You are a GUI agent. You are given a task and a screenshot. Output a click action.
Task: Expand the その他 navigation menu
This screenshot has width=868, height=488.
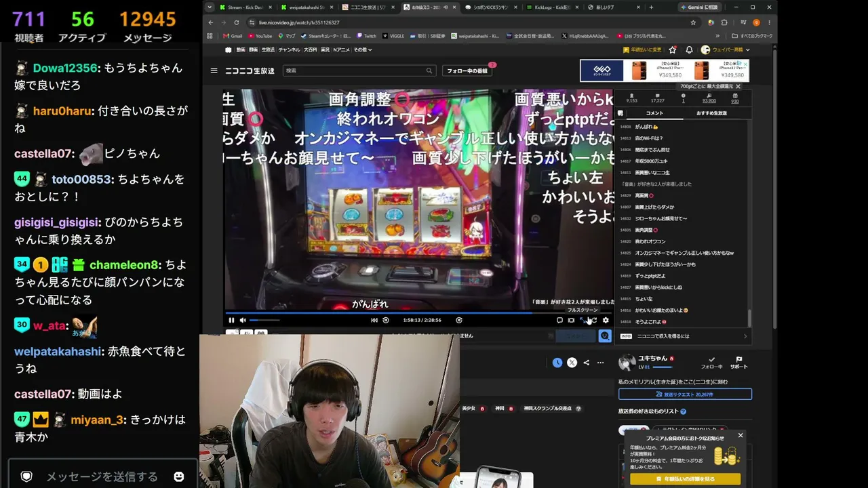click(361, 49)
